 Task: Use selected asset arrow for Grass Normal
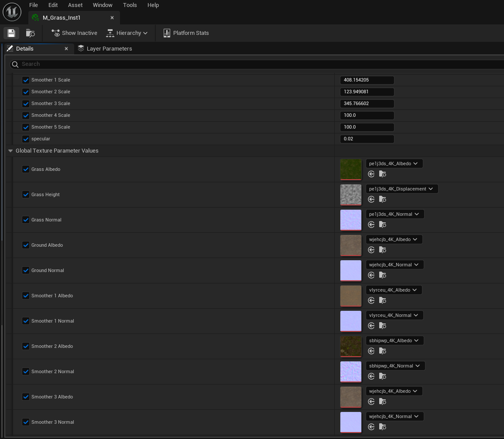point(371,225)
